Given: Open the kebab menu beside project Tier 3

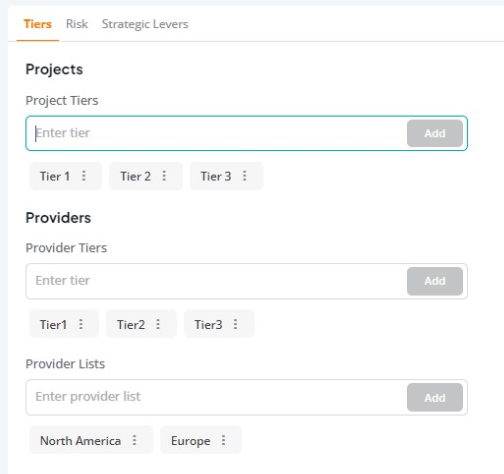Looking at the screenshot, I should tap(244, 176).
